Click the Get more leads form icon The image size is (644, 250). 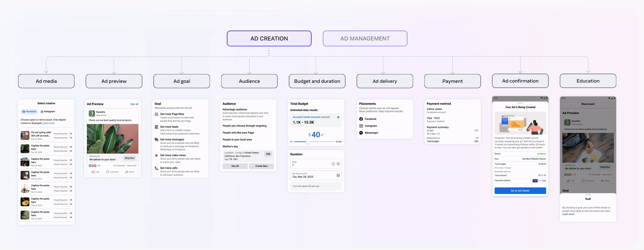pos(157,127)
